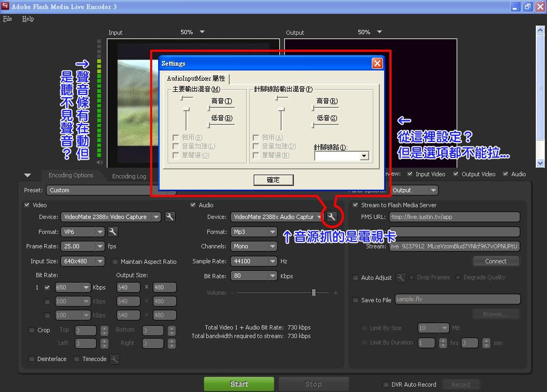The height and width of the screenshot is (392, 547).
Task: Collapse the encoding options panel triangle
Action: pos(28,175)
